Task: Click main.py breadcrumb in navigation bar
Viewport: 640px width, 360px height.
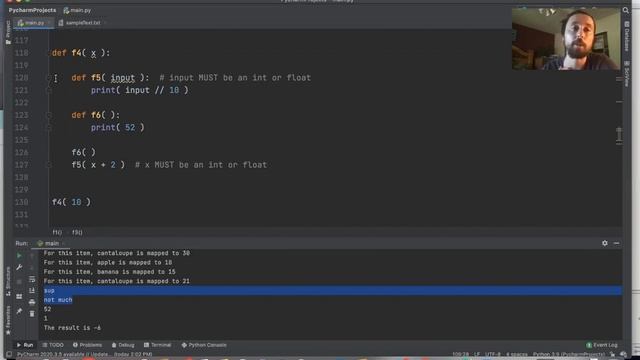Action: [x=78, y=10]
